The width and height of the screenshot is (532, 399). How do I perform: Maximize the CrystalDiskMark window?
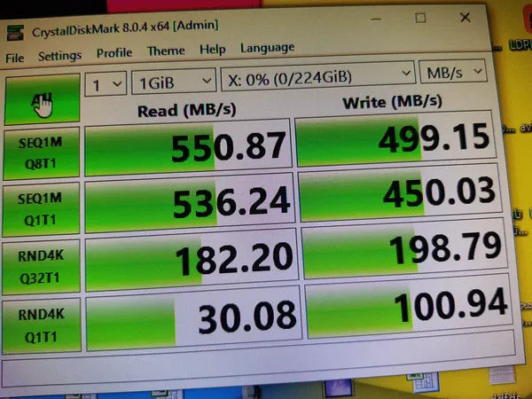(x=420, y=18)
